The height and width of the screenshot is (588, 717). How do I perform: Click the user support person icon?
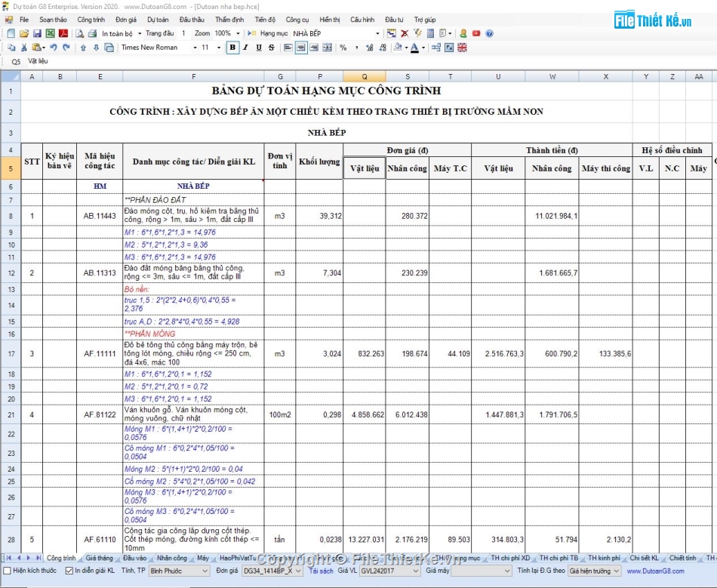463,33
